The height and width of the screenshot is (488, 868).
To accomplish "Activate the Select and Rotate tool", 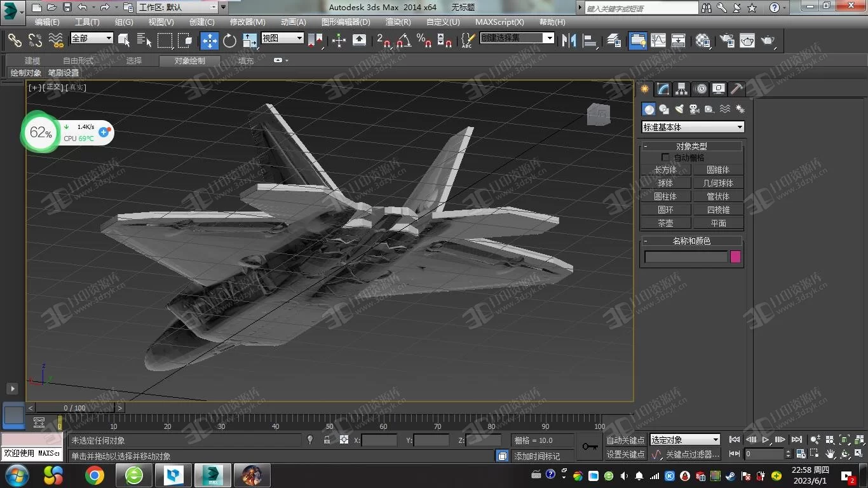I will tap(229, 40).
